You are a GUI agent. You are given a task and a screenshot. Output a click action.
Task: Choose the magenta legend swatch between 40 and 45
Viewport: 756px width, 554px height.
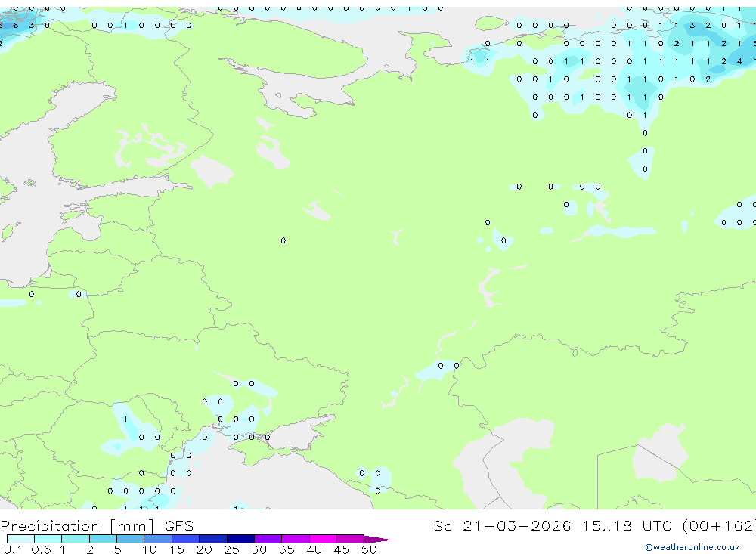(323, 539)
